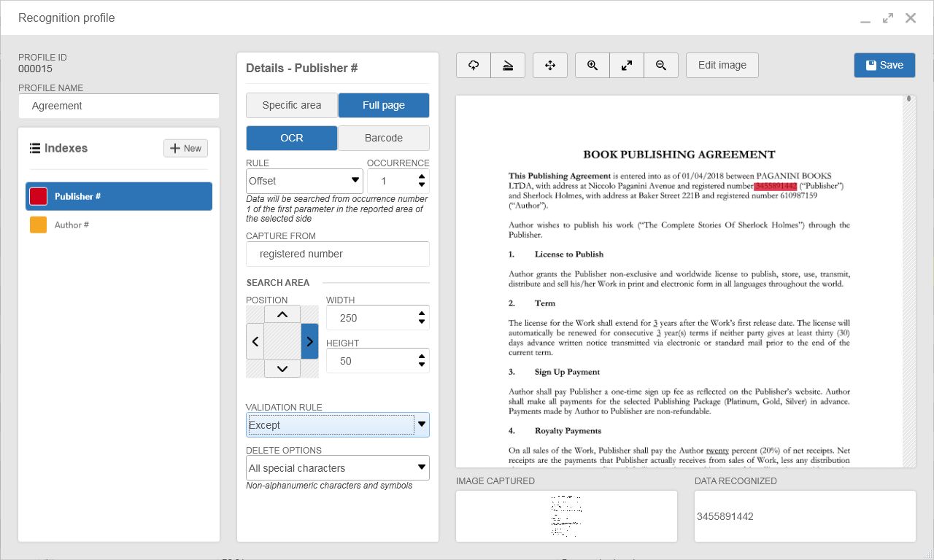Click the red Publisher # color swatch
The width and height of the screenshot is (934, 560).
coord(39,196)
